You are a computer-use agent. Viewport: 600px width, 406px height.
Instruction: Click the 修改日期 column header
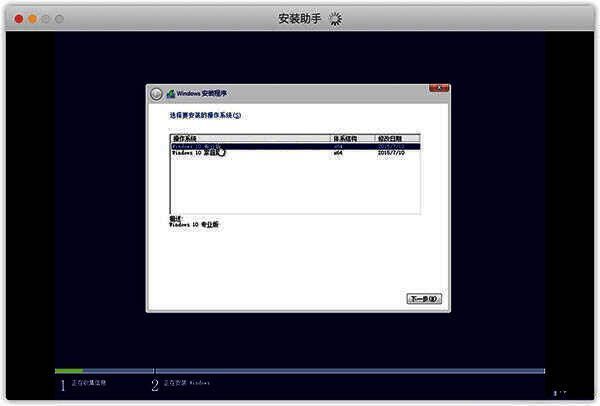pos(397,139)
